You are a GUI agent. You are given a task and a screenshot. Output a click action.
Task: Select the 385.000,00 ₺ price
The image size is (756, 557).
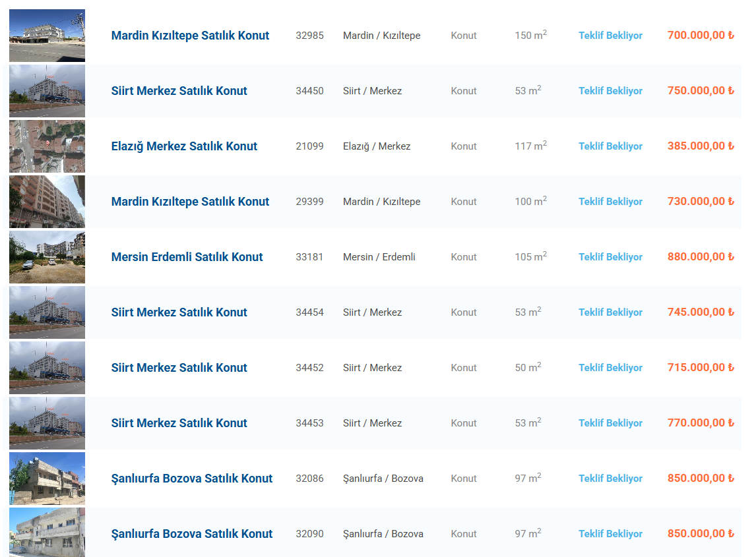coord(701,146)
